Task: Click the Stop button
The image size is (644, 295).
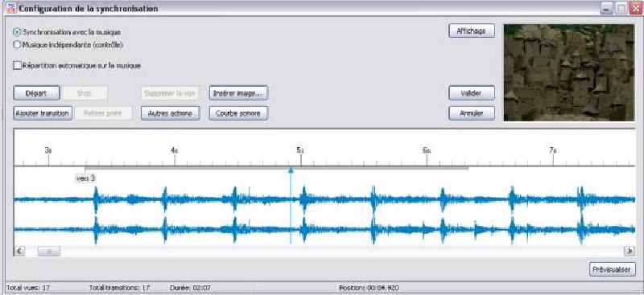Action: (85, 93)
